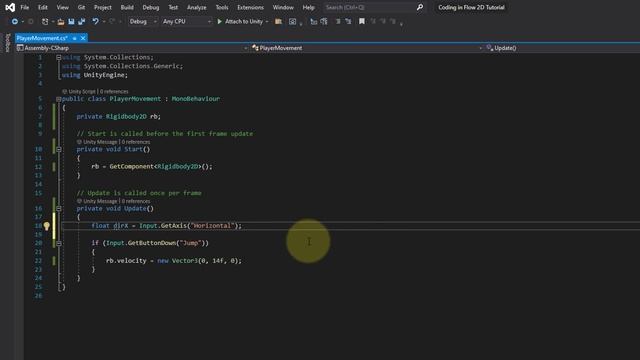Click the "Jump" string in code
Screen dimensions: 640x360
(x=190, y=243)
